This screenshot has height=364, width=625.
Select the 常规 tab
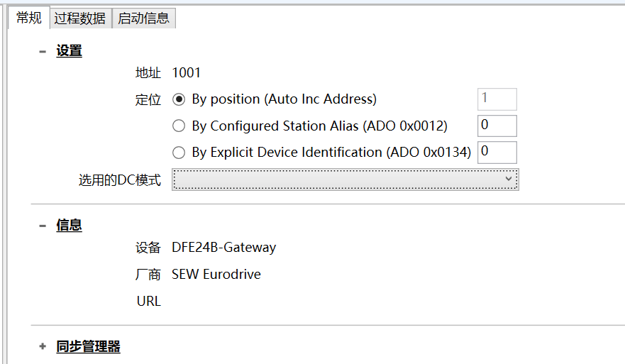(x=28, y=18)
